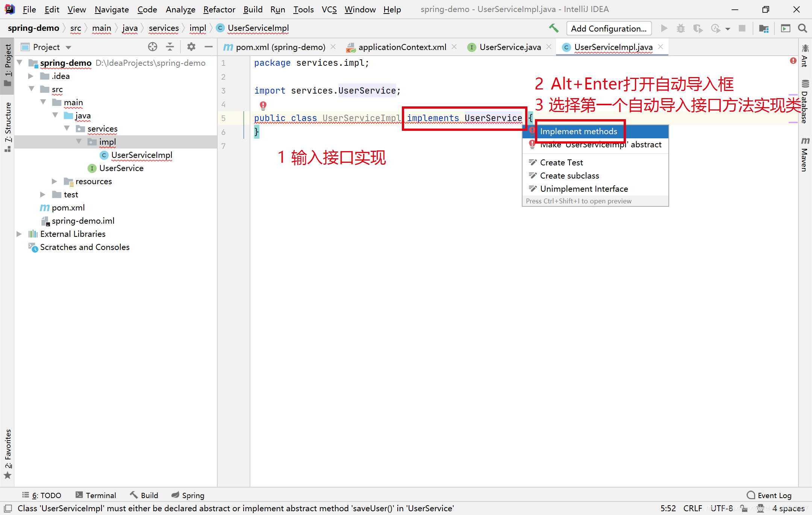Toggle the Maven tool window

[804, 154]
